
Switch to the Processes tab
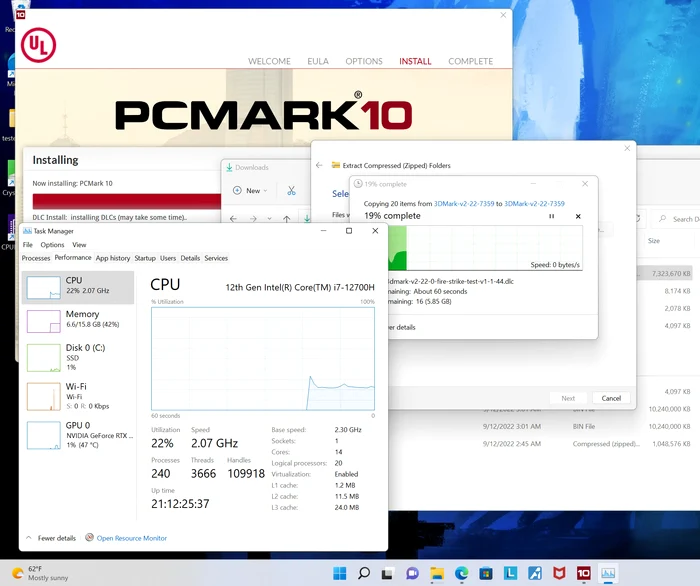pos(36,258)
